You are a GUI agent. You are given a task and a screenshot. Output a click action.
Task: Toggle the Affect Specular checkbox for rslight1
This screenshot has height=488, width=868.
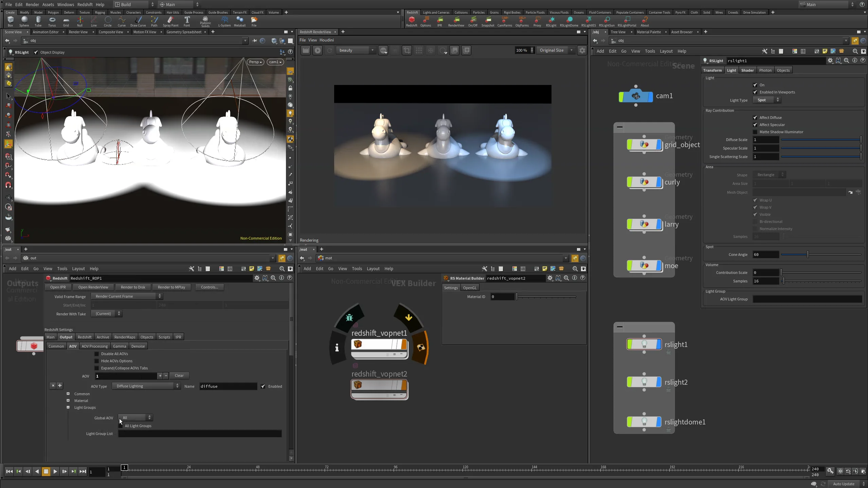tap(755, 124)
